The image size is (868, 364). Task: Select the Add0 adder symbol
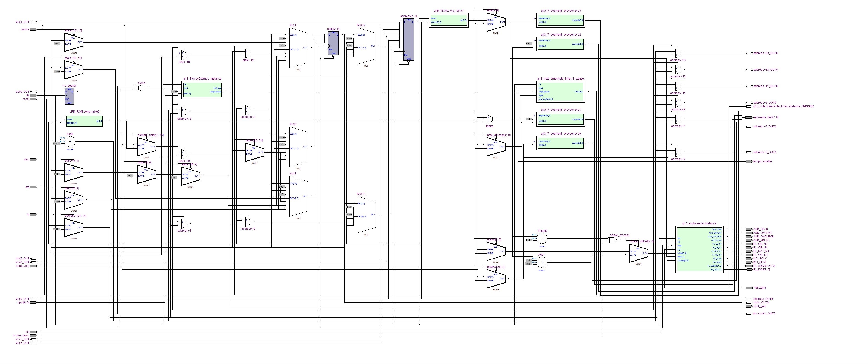coord(70,142)
